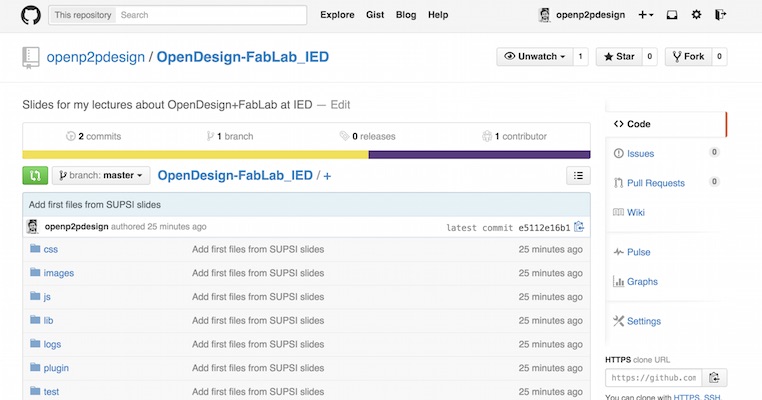Click the sign out icon
Screen dimensions: 762x400
pos(720,15)
